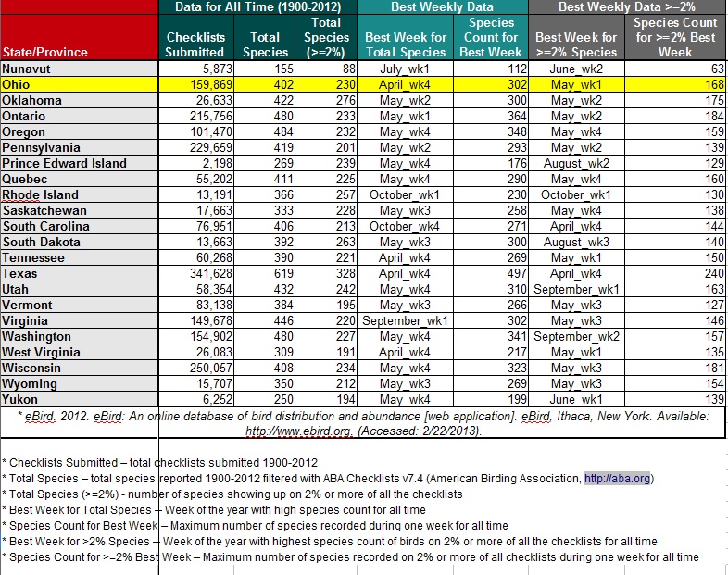Viewport: 728px width, 575px height.
Task: Click Oklahoma total species value 422
Action: pyautogui.click(x=265, y=100)
